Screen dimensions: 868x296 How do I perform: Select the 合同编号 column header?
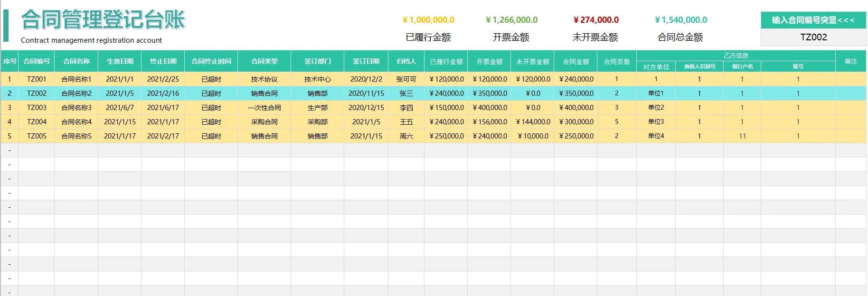click(x=37, y=61)
